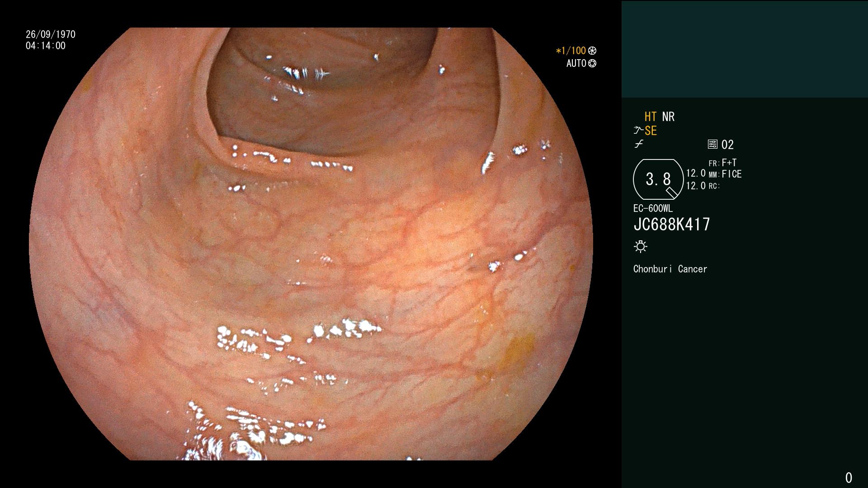868x488 pixels.
Task: Click the AUTO iris mode icon
Action: point(592,63)
